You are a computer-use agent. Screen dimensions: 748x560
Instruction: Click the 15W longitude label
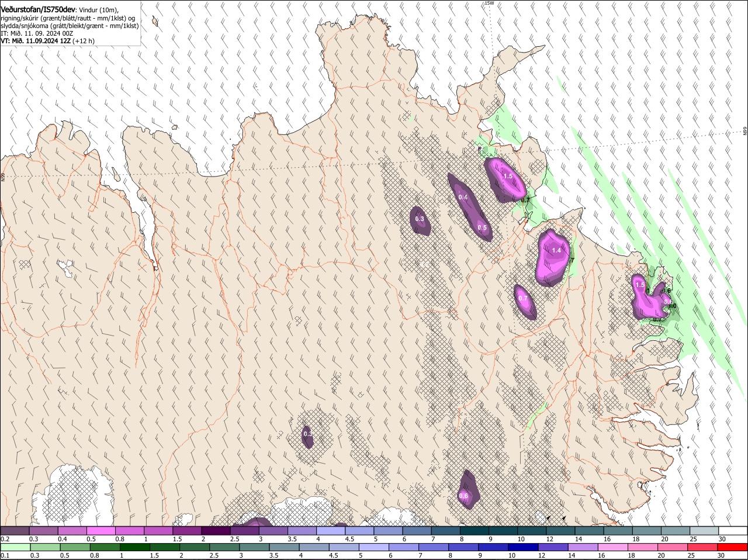489,3
